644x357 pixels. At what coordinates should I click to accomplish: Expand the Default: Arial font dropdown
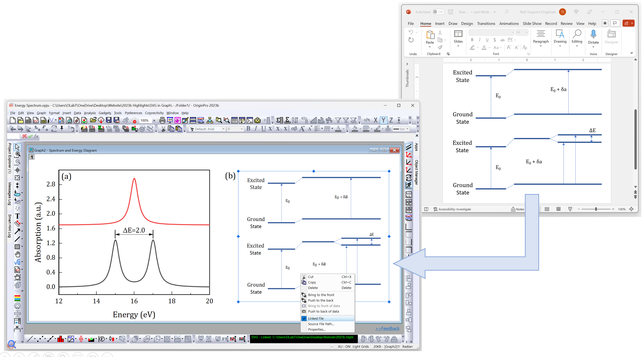point(223,129)
